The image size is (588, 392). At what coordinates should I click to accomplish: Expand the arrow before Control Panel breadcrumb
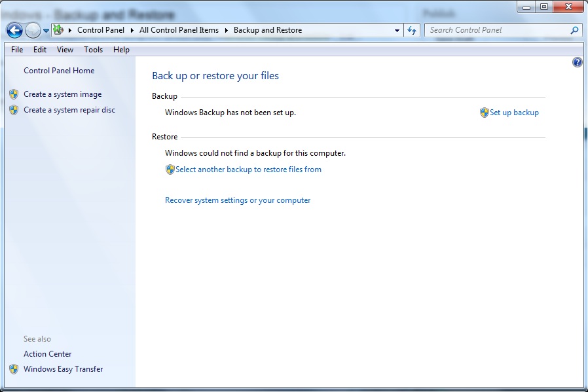[70, 30]
